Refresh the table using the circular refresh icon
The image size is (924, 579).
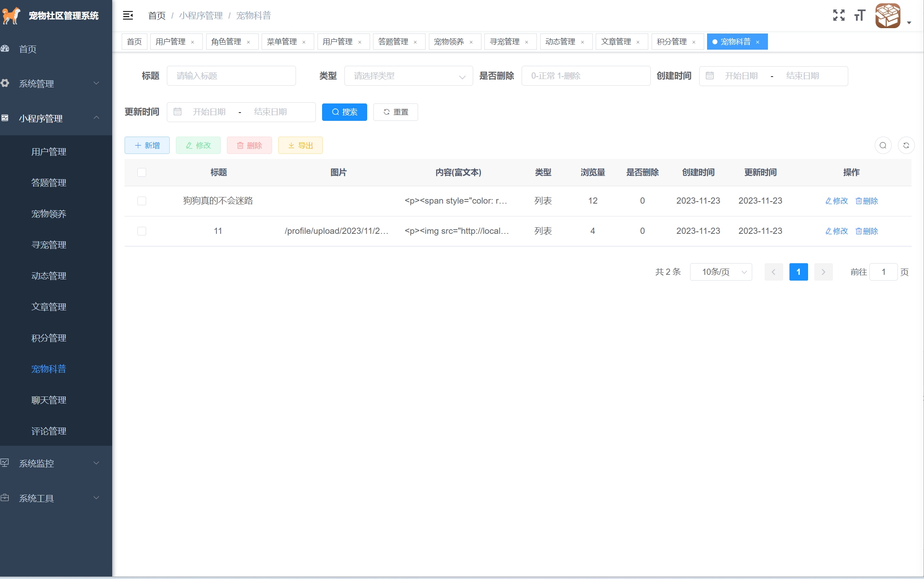[x=906, y=145]
